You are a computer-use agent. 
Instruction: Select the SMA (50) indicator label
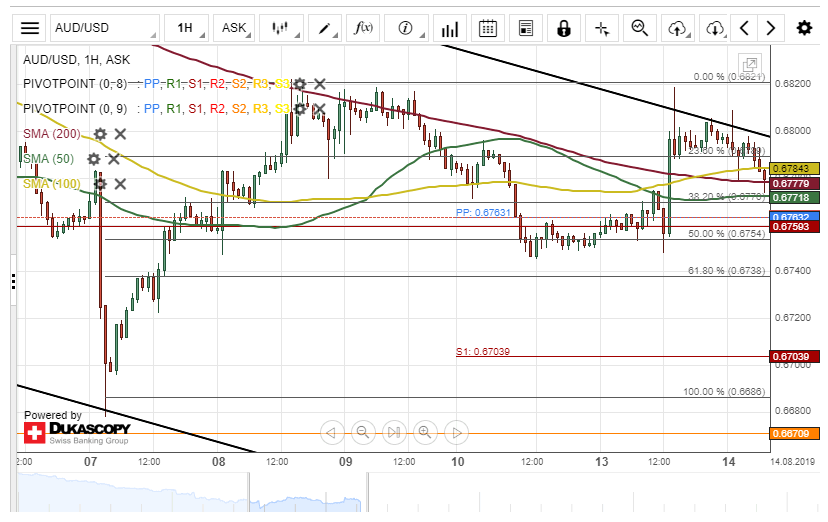49,159
